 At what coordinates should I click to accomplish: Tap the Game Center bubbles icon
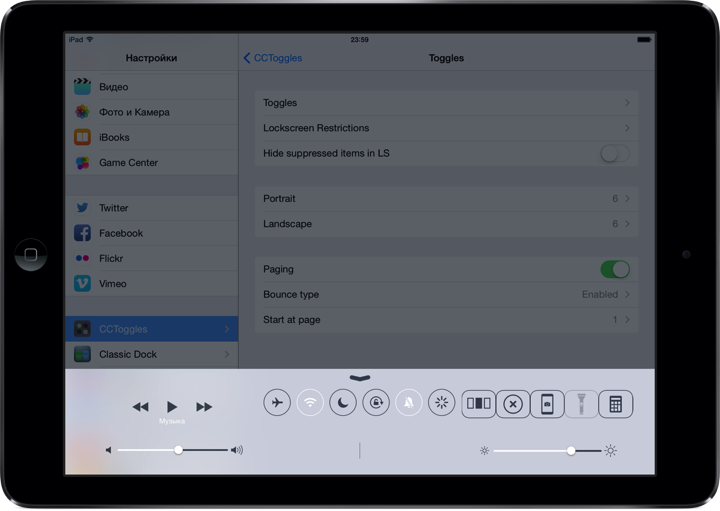(82, 163)
